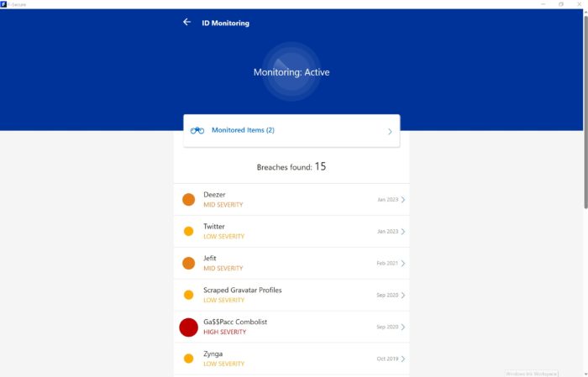Expand Deezer breach details chevron
The width and height of the screenshot is (588, 377).
(403, 199)
